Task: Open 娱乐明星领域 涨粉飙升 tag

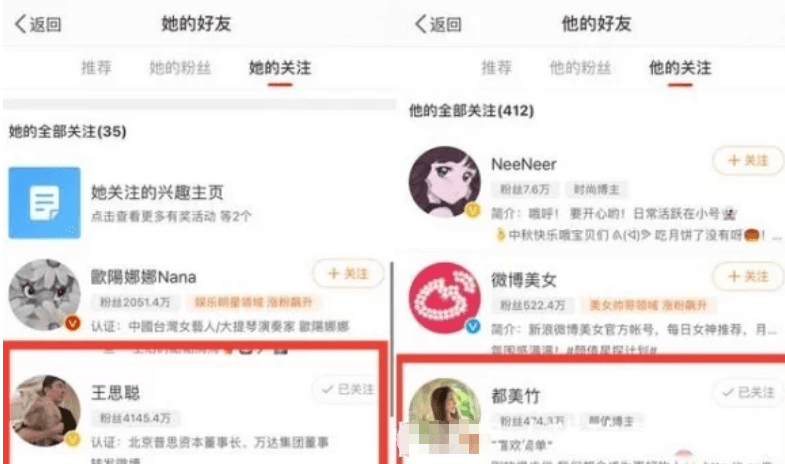Action: click(253, 302)
